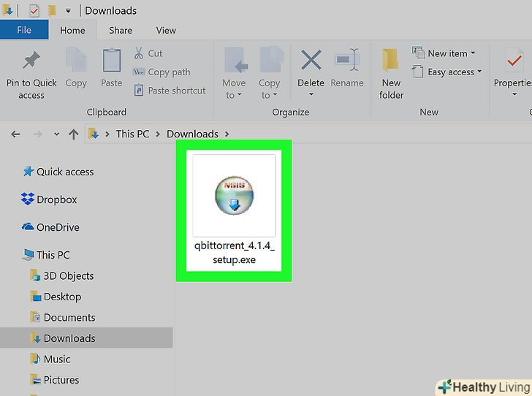Open the Copy to dropdown arrow
Image resolution: width=532 pixels, height=396 pixels.
[275, 95]
